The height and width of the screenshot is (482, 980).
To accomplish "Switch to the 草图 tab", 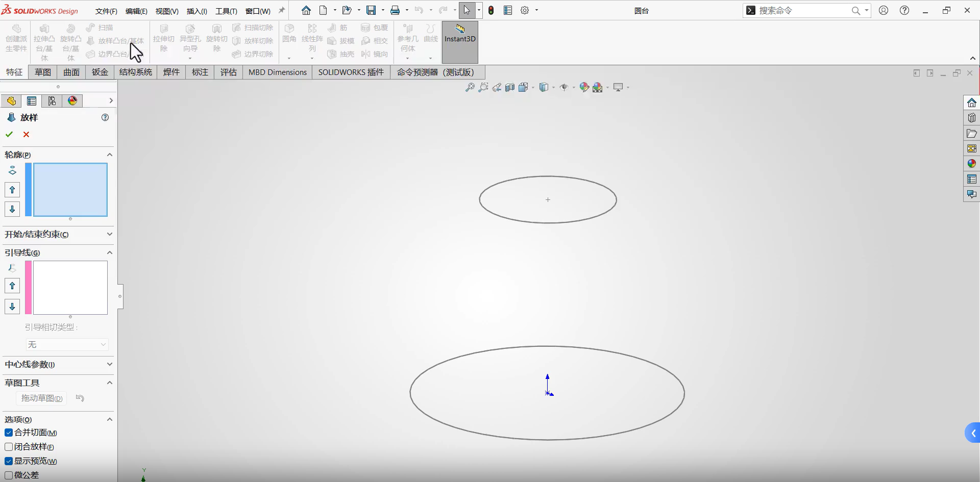I will pos(43,72).
